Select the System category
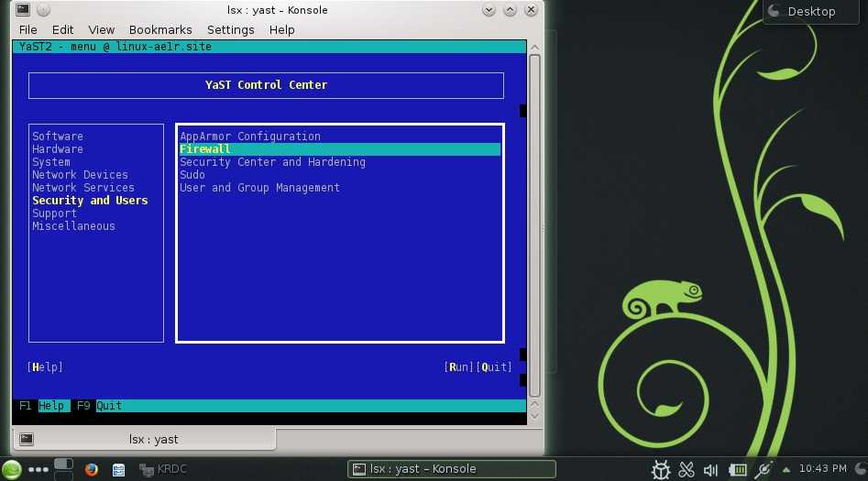Screen dimensions: 868x481 (x=51, y=161)
